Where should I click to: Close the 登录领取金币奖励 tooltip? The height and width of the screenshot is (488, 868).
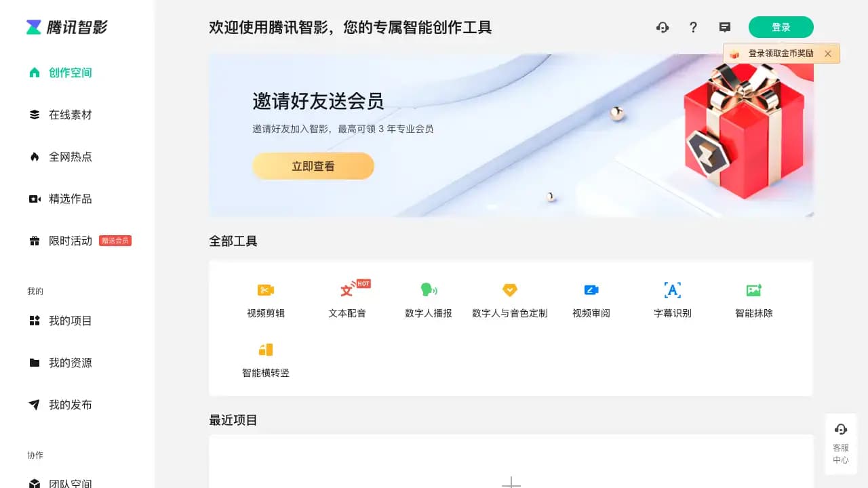tap(828, 54)
